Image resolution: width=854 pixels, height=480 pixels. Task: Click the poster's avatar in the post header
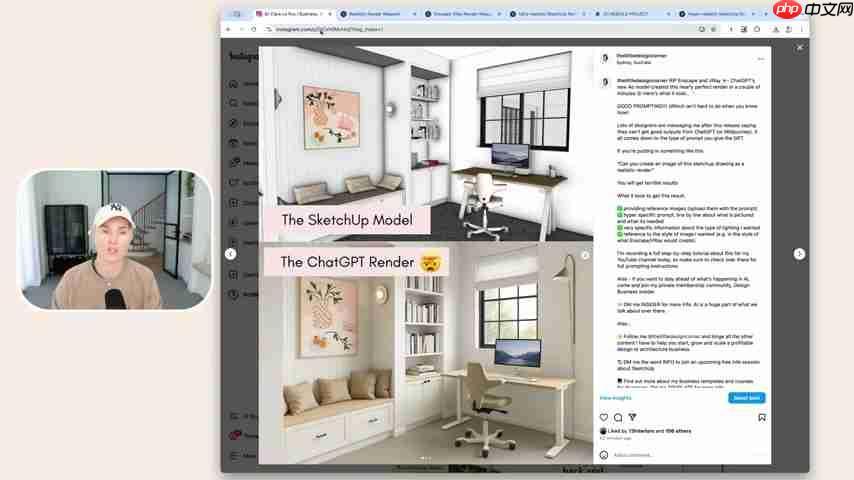[x=605, y=58]
